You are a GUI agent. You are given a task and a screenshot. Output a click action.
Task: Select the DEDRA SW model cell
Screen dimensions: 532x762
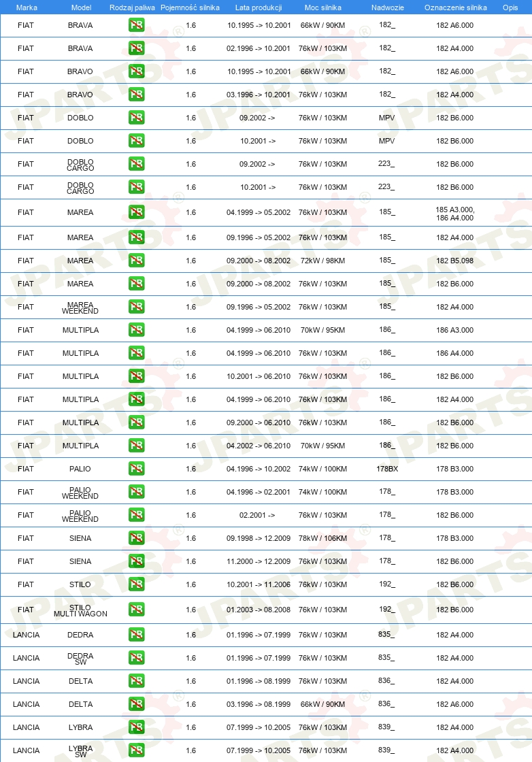pos(80,659)
